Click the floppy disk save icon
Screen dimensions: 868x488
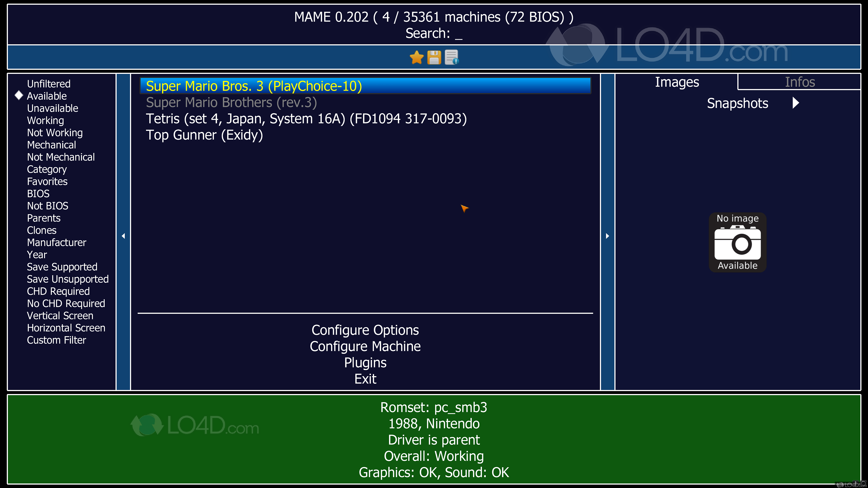[x=434, y=57]
